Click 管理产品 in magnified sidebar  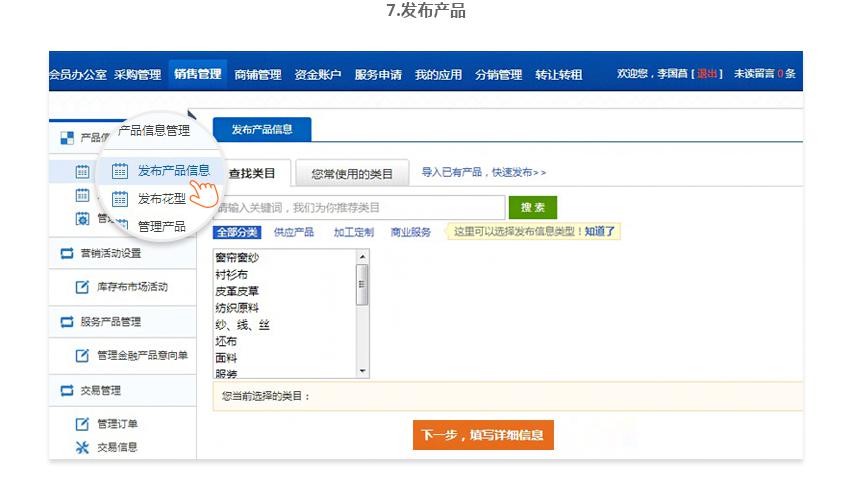click(162, 226)
